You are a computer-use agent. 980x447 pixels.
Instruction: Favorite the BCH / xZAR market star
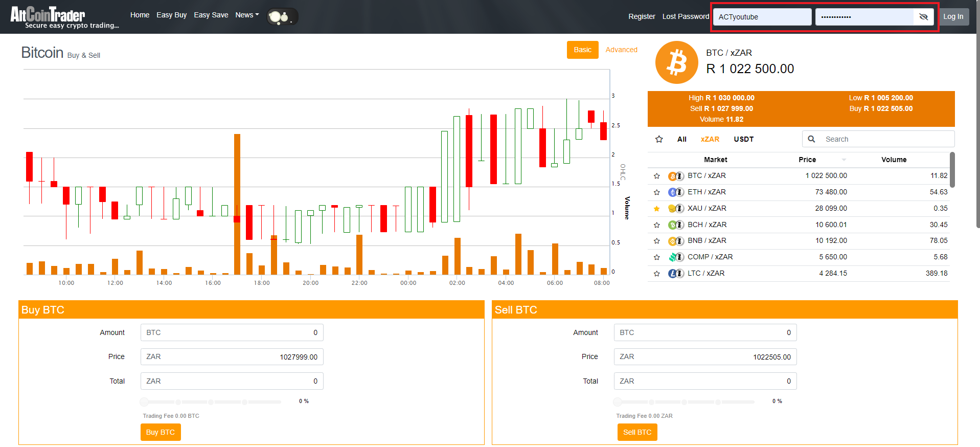[657, 225]
